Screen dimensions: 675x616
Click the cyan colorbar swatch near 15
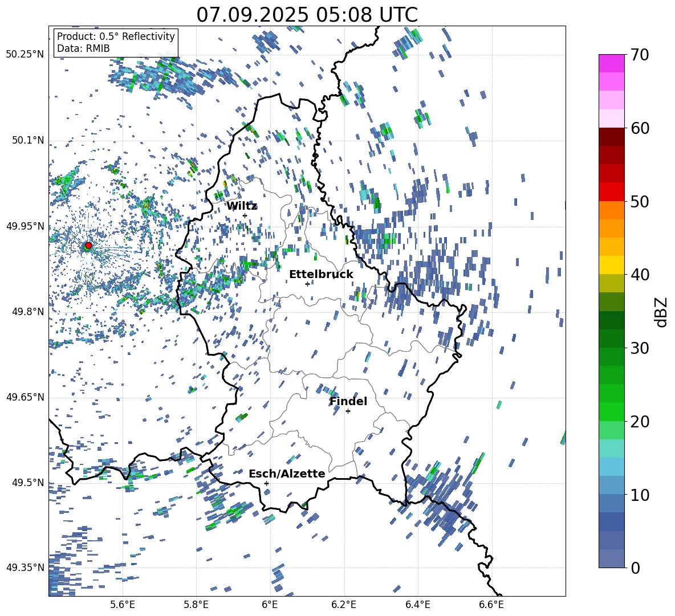coord(611,448)
